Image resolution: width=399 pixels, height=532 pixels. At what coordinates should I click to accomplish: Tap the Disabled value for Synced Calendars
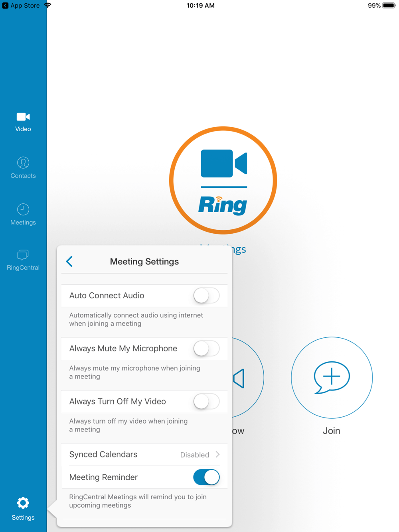pos(195,455)
